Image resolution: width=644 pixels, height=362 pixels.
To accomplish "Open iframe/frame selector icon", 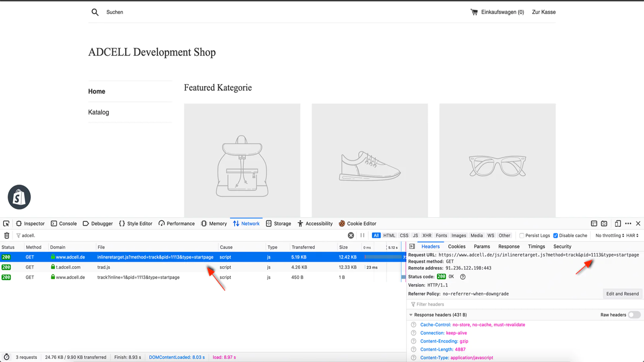I will [594, 224].
